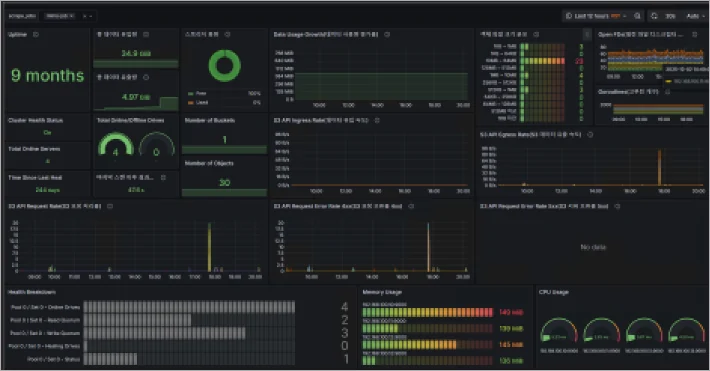This screenshot has height=371, width=710.
Task: Open the Last 12 hours time range picker
Action: 596,16
